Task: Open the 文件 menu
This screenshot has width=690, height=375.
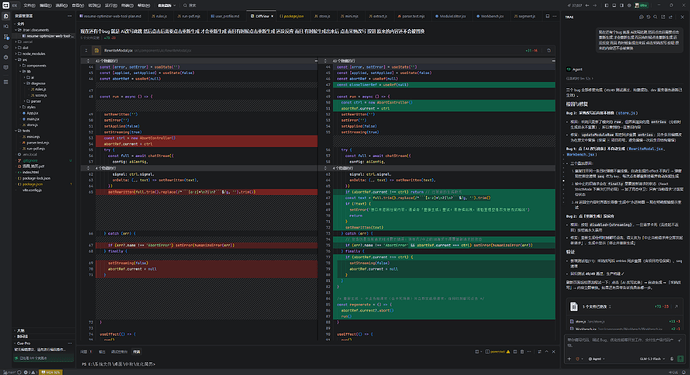Action: 29,5
